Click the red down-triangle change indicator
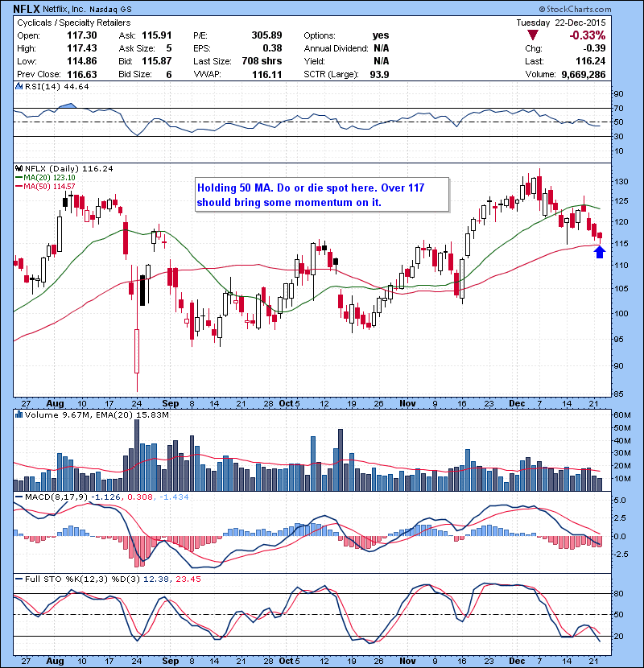 point(534,35)
